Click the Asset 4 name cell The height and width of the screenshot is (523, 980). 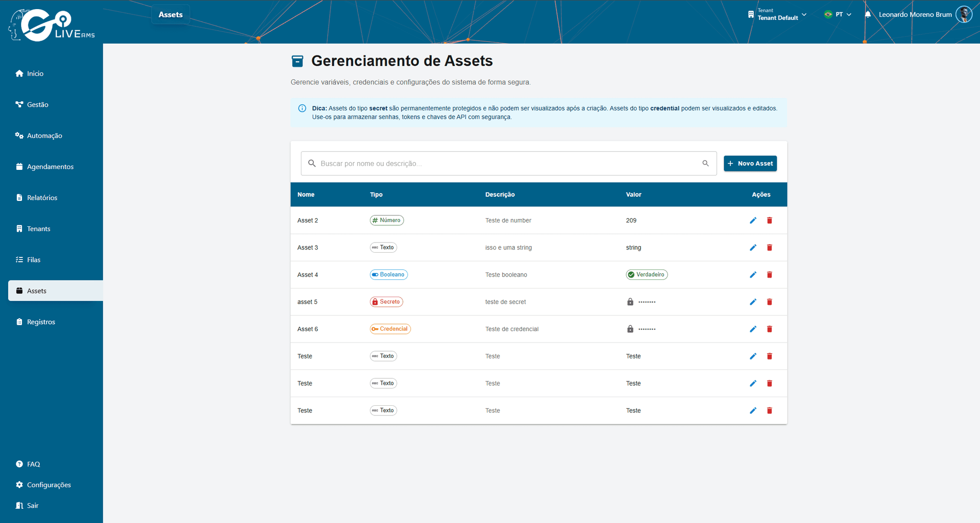coord(308,275)
